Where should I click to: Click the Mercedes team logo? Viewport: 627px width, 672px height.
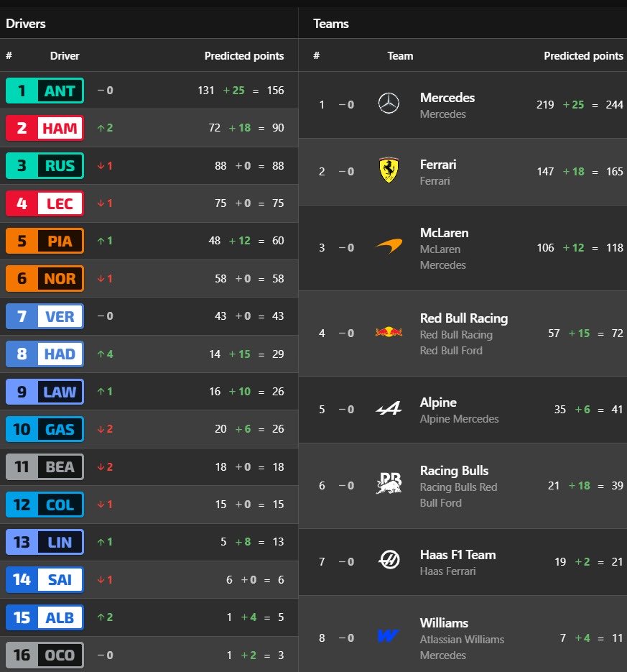(389, 103)
